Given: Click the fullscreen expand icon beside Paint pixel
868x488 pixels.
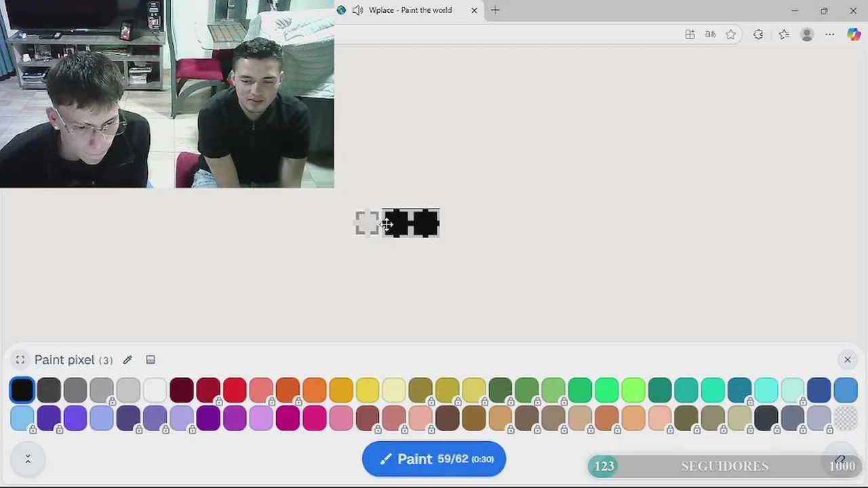Looking at the screenshot, I should (20, 360).
